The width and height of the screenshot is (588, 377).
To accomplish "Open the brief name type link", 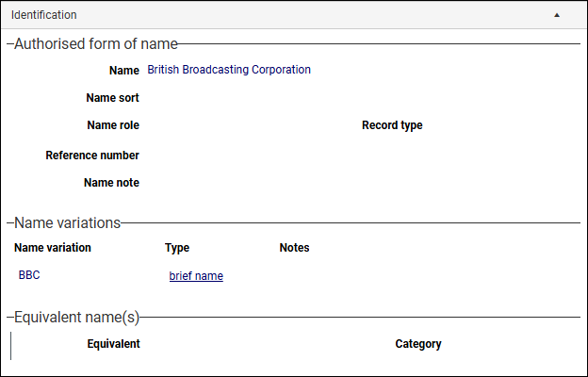I will pos(196,276).
